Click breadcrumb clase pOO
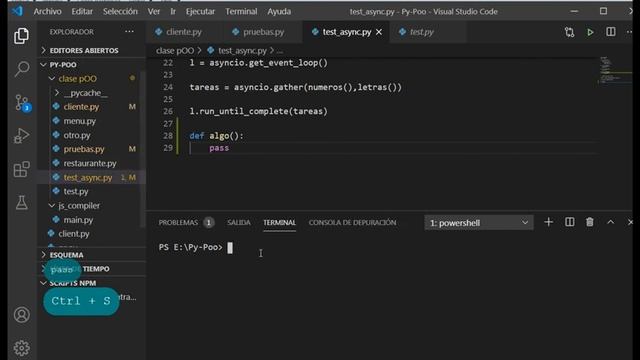 pyautogui.click(x=175, y=51)
